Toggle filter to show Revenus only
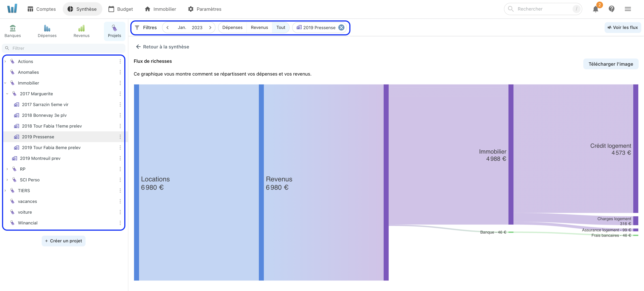The height and width of the screenshot is (291, 644). click(260, 28)
